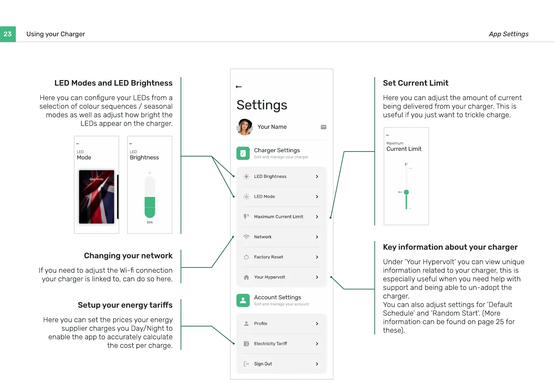Open the Network settings item
Image resolution: width=555 pixels, height=392 pixels.
[263, 237]
